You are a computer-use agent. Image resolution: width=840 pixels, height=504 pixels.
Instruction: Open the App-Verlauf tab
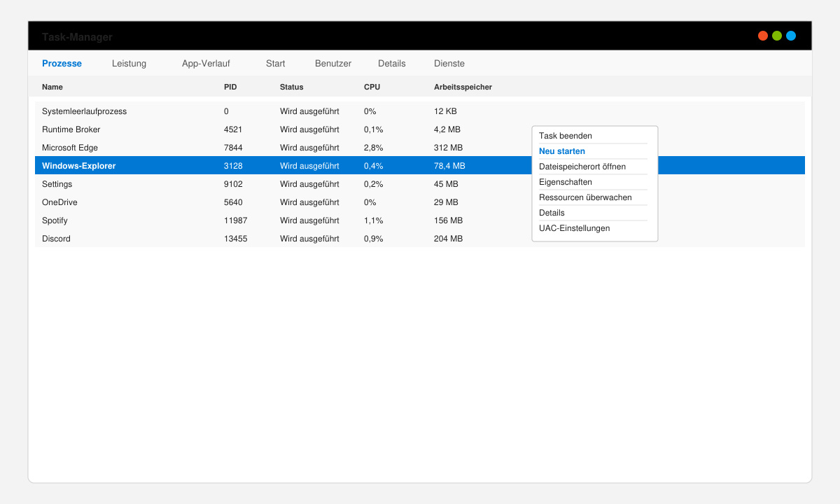tap(206, 63)
